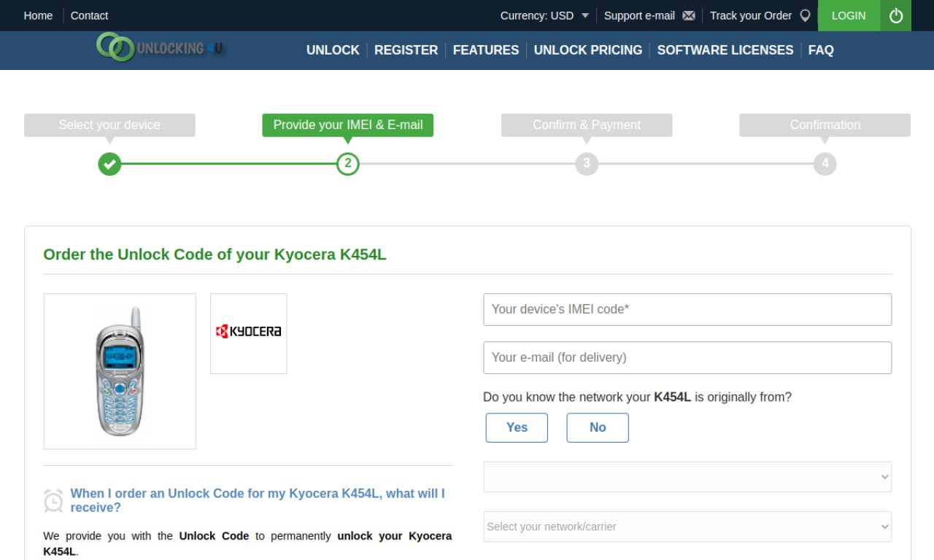The width and height of the screenshot is (934, 560).
Task: Open the UNLOCK PRICING menu item
Action: point(588,50)
